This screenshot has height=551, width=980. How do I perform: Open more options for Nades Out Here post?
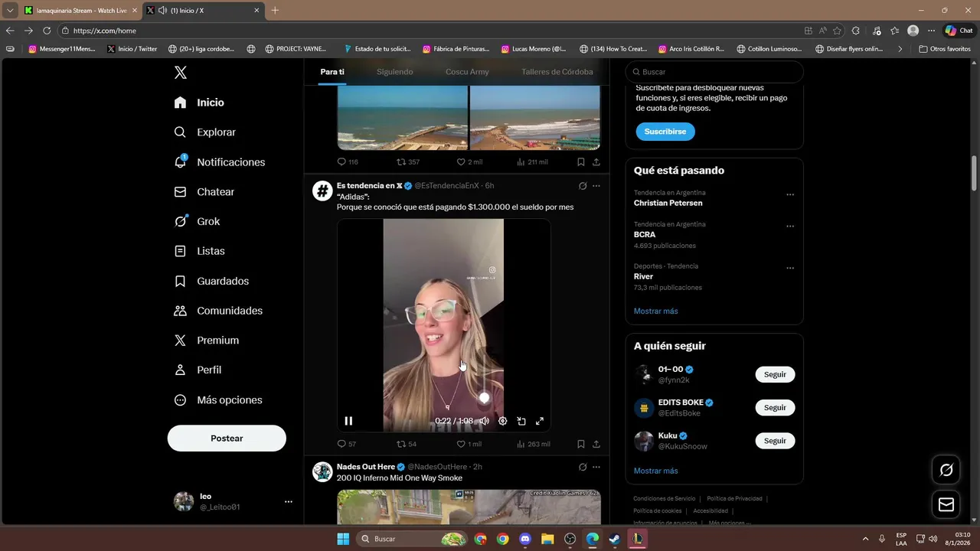[596, 467]
